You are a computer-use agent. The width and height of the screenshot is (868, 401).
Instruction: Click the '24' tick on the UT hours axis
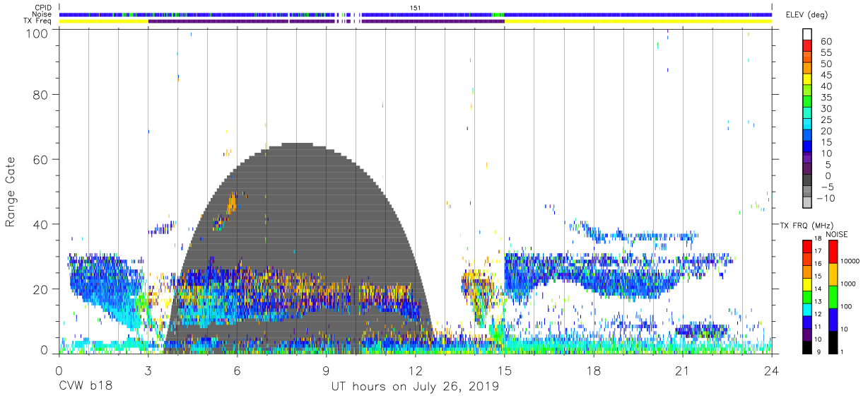point(771,370)
